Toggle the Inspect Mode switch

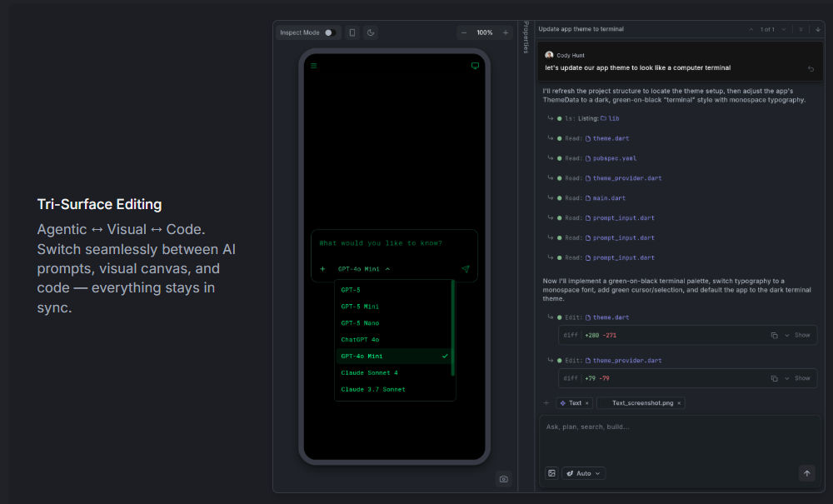coord(331,32)
